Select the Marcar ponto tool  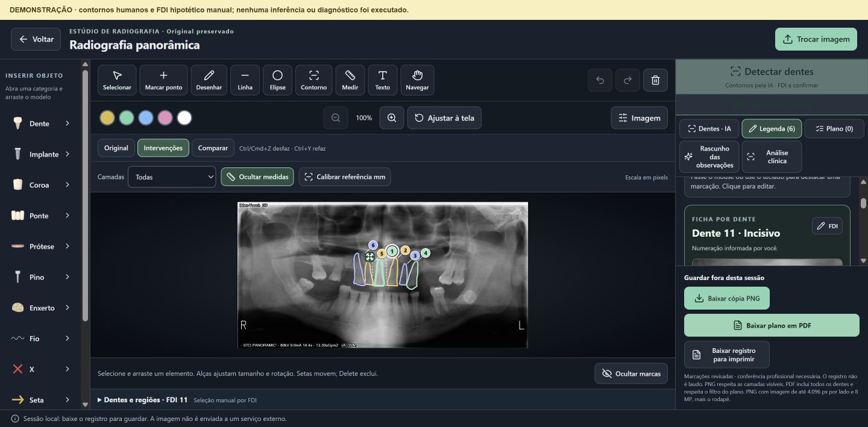(163, 80)
